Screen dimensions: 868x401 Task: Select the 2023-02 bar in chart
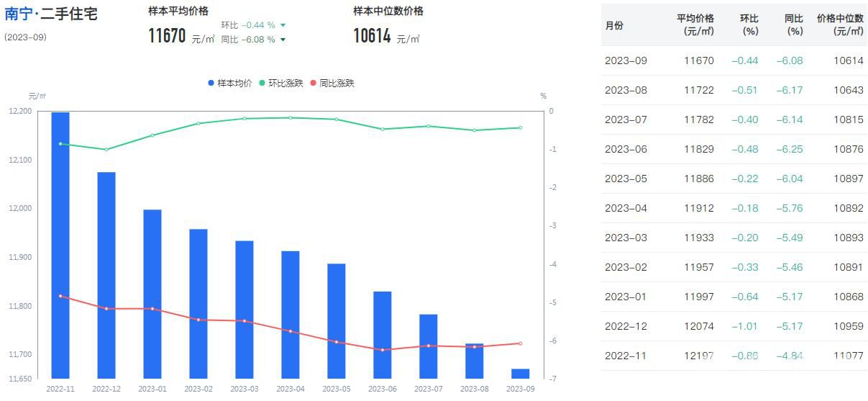tap(198, 303)
